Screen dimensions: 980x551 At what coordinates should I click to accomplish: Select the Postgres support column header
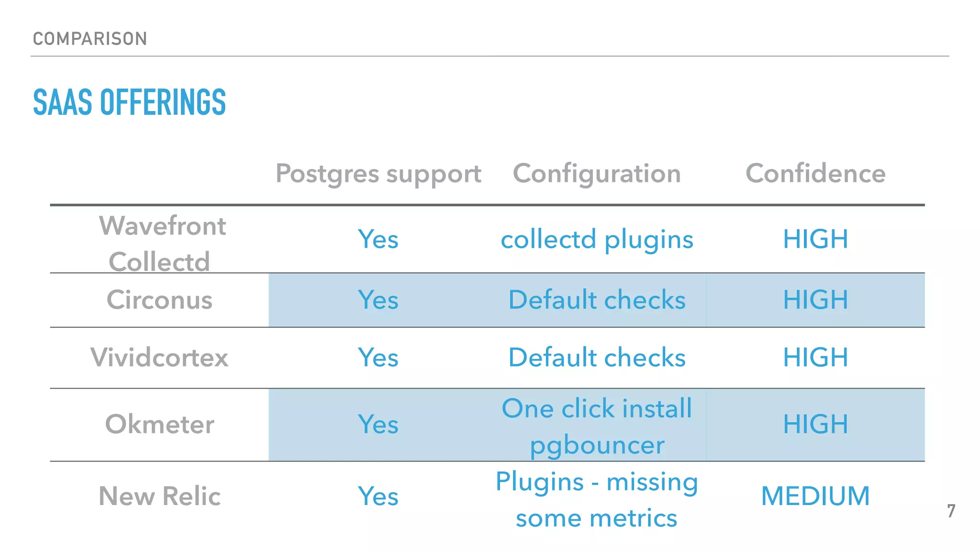(378, 174)
